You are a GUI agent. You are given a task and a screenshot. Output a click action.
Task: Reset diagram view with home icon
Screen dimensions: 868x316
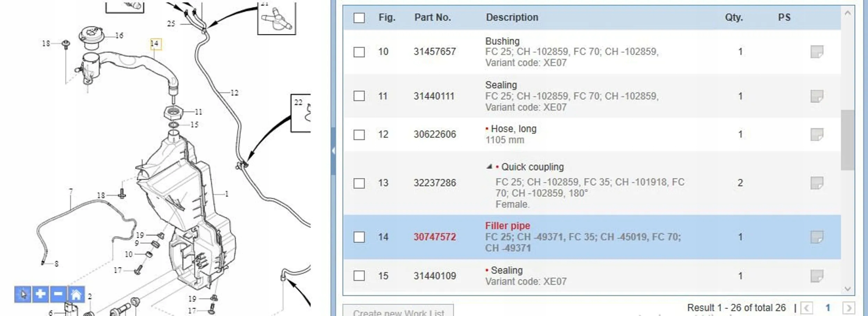(76, 294)
